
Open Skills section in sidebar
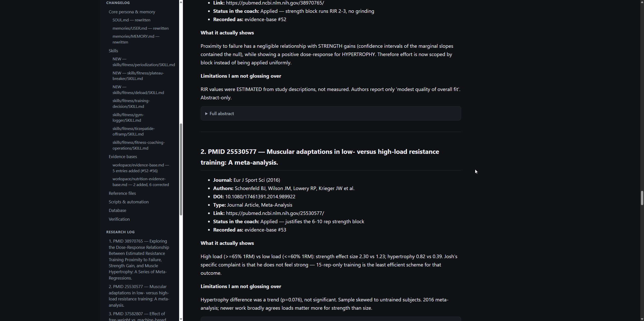(x=113, y=51)
